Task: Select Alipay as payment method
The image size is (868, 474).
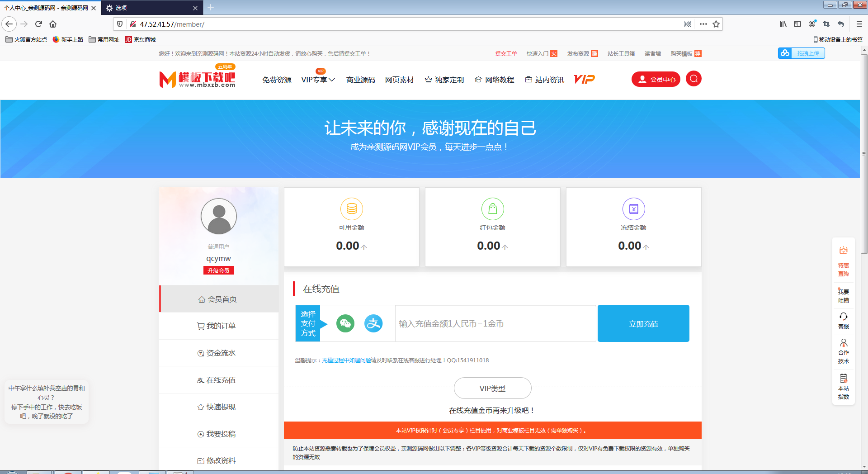Action: click(x=373, y=323)
